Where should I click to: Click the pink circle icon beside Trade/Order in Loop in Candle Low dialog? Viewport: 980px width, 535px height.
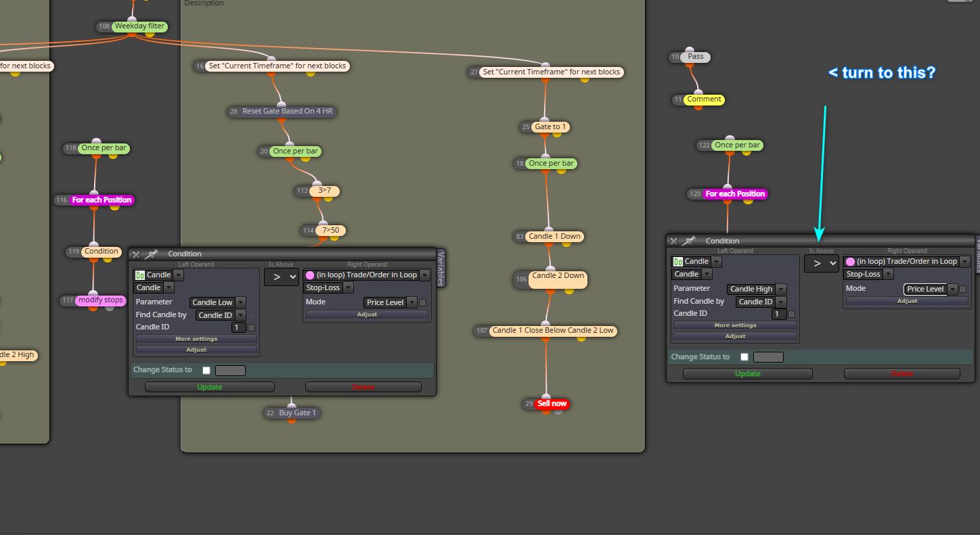pyautogui.click(x=310, y=275)
